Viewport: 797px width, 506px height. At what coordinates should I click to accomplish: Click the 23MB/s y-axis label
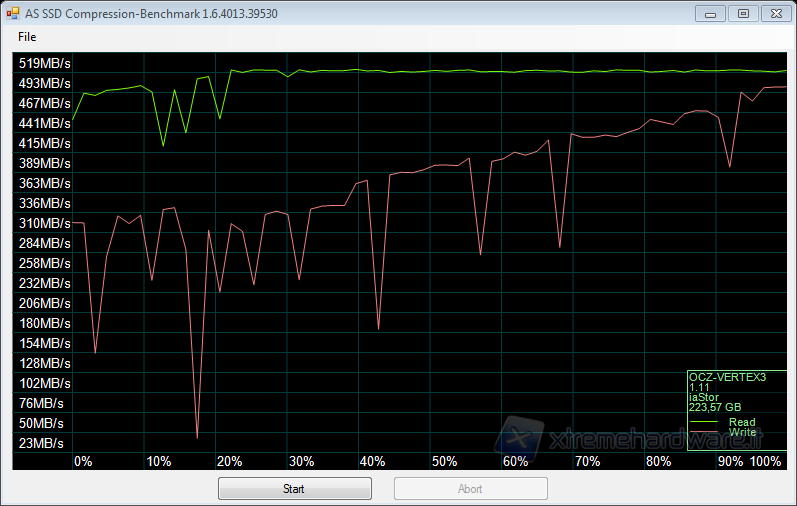41,443
